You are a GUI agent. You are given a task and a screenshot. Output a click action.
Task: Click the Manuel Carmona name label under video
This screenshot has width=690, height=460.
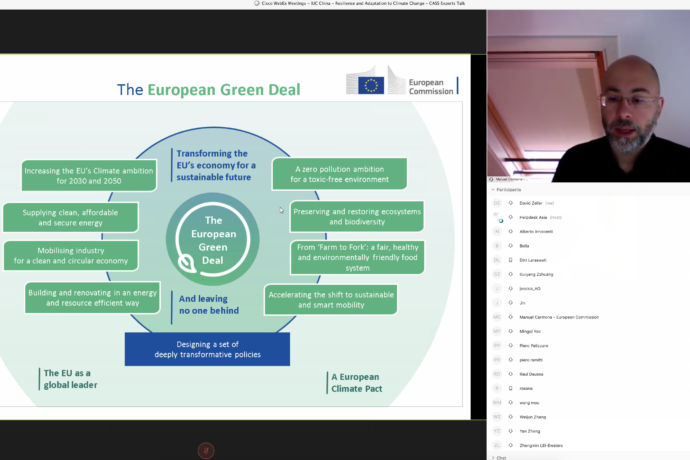(509, 179)
